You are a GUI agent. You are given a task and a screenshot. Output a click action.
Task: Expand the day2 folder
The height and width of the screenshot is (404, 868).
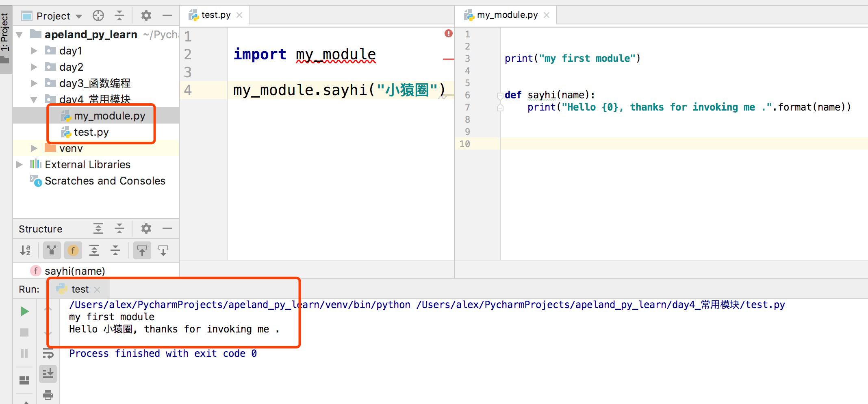(x=34, y=67)
